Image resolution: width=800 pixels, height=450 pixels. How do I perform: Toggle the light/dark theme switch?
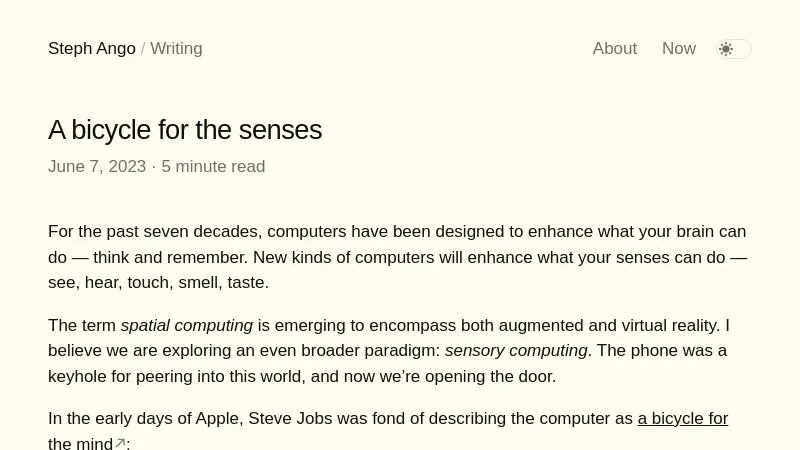tap(734, 49)
